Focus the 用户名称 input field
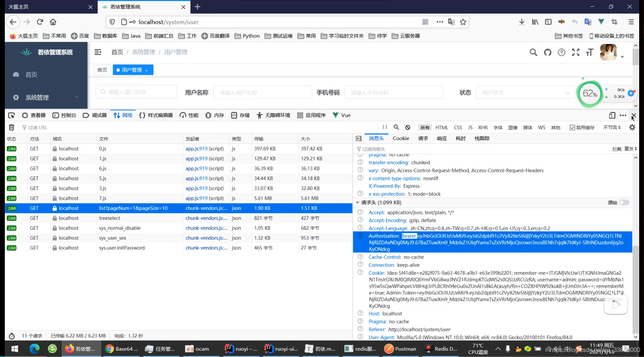The width and height of the screenshot is (644, 357). (263, 92)
